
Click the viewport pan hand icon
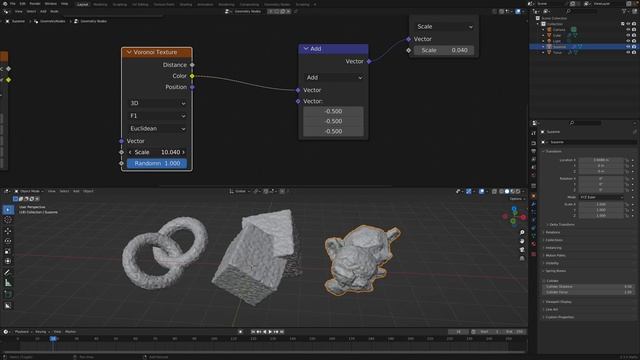point(522,241)
